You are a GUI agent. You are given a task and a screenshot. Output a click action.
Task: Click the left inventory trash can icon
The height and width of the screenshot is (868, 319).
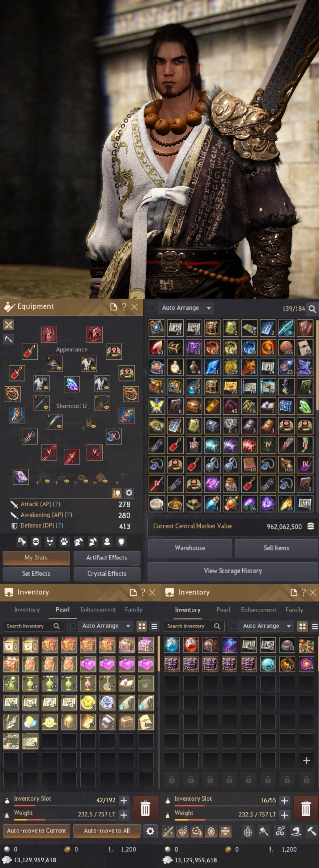(145, 808)
